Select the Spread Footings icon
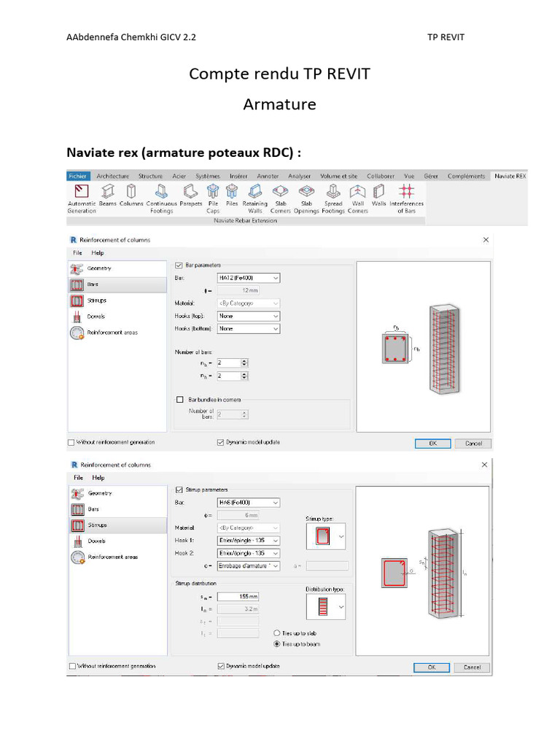560x747 pixels. coord(332,198)
